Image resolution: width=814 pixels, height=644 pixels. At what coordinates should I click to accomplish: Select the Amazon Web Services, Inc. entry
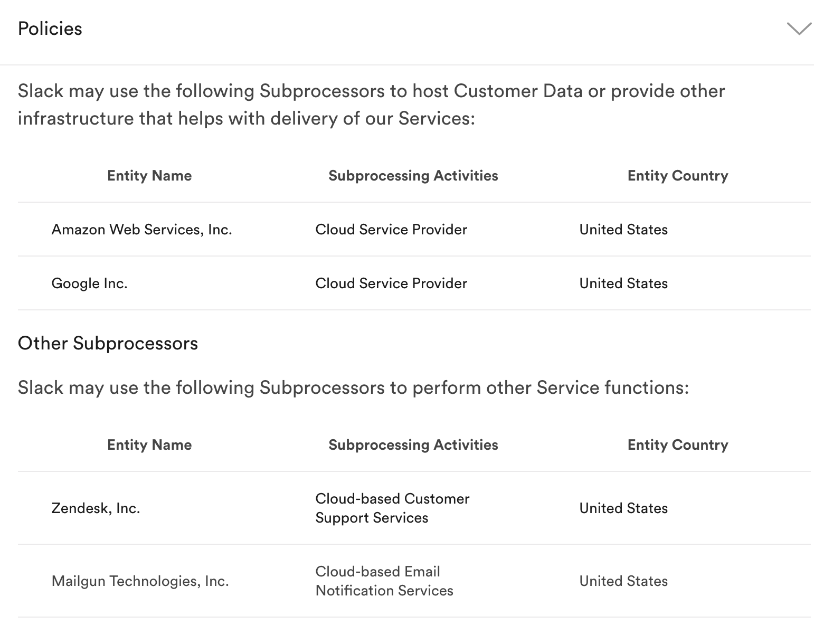[141, 230]
